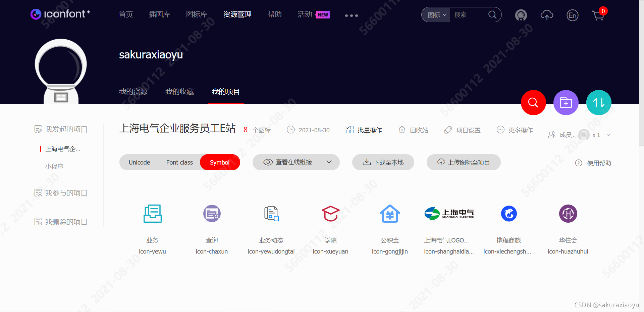Open the shopping cart icon
Screen dimensions: 644x312
598,15
